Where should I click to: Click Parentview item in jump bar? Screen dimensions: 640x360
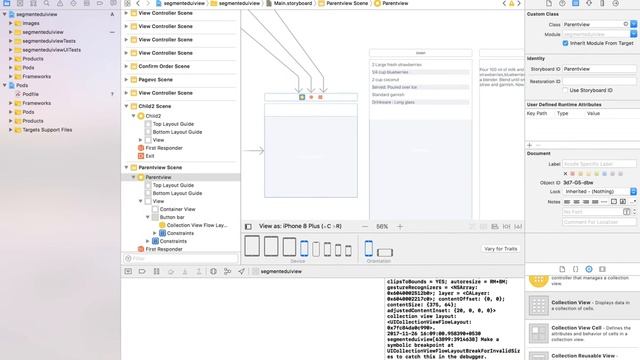pyautogui.click(x=391, y=3)
